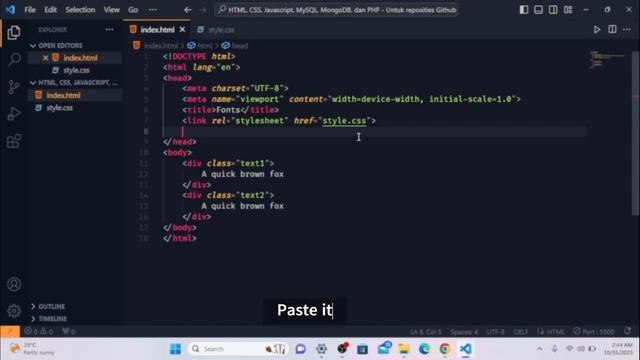Toggle the Secondary Side Bar

click(x=553, y=9)
